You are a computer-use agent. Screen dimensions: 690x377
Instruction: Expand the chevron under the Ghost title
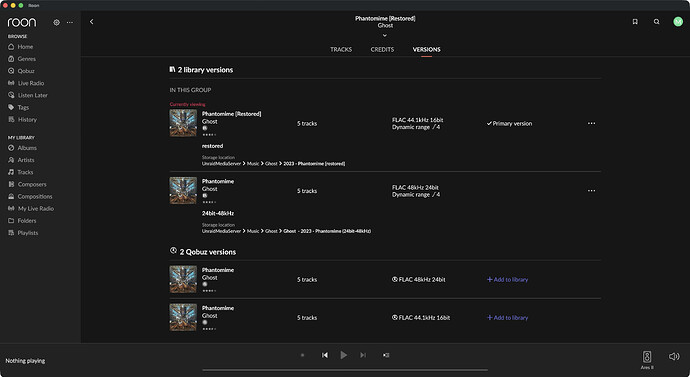point(385,35)
